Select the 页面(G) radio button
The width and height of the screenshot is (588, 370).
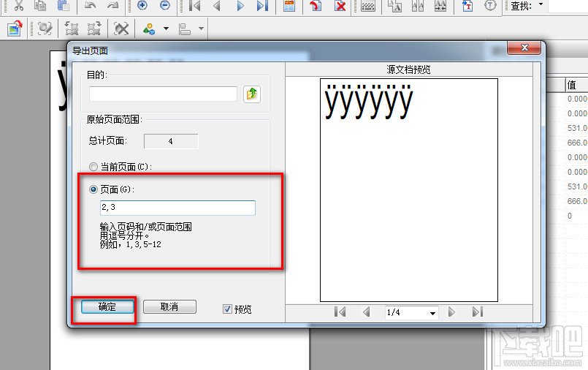pos(93,189)
